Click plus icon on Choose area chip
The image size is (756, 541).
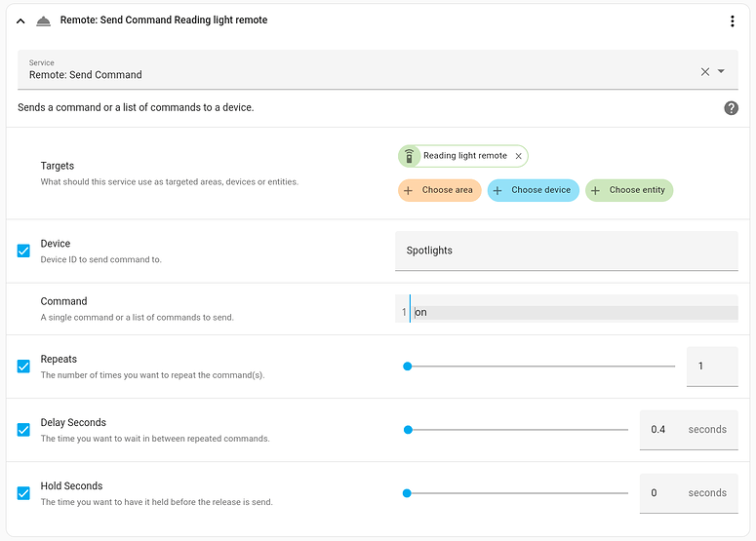tap(409, 190)
